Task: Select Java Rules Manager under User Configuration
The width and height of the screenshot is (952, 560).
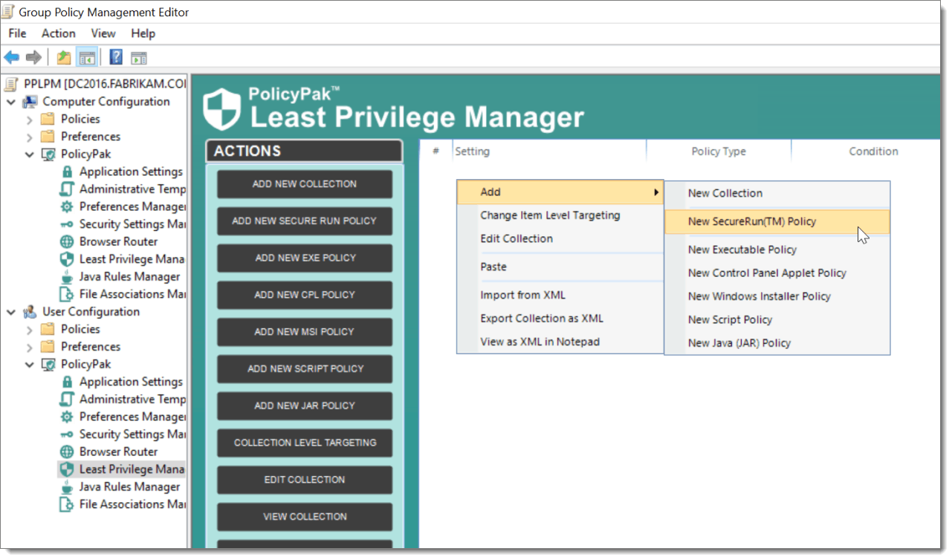Action: (129, 486)
